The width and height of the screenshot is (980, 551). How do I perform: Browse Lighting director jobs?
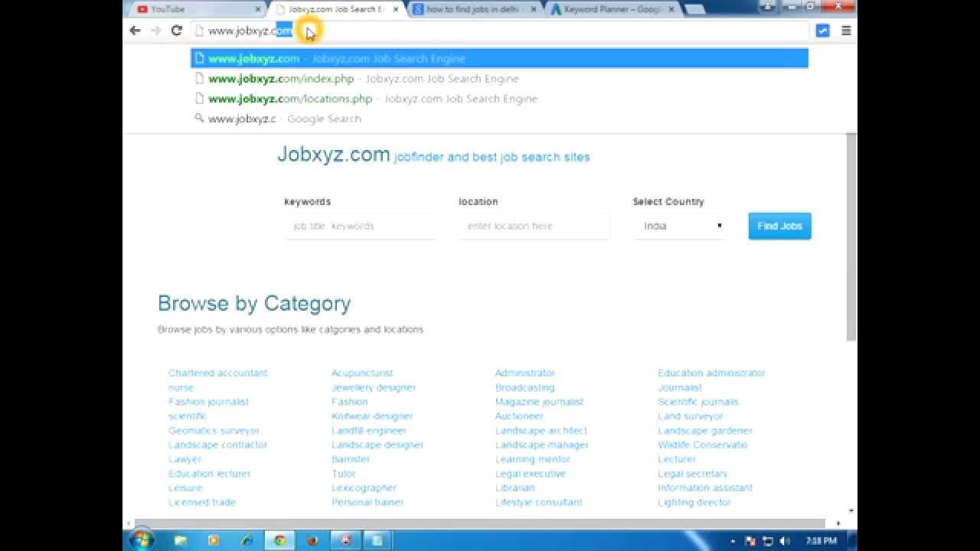click(694, 503)
